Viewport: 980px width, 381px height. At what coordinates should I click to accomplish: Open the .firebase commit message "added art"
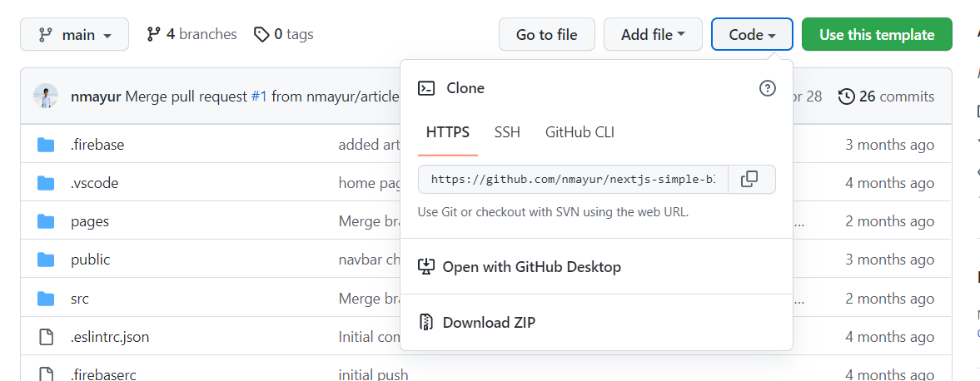click(x=369, y=145)
